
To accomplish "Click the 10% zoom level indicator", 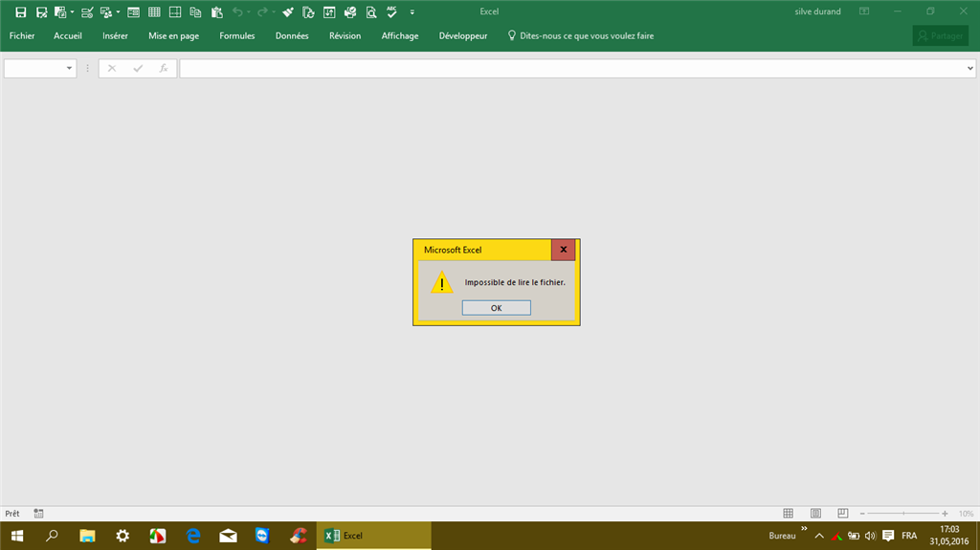I will click(x=966, y=513).
